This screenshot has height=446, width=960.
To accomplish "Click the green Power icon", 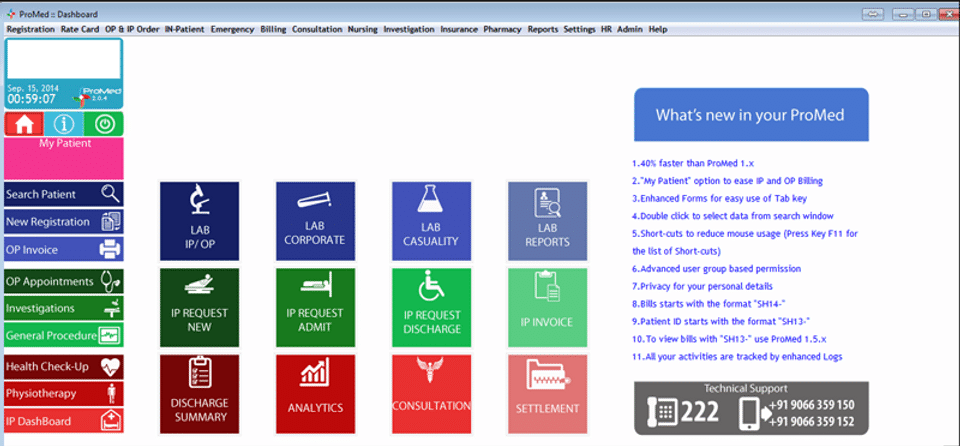I will (x=103, y=124).
